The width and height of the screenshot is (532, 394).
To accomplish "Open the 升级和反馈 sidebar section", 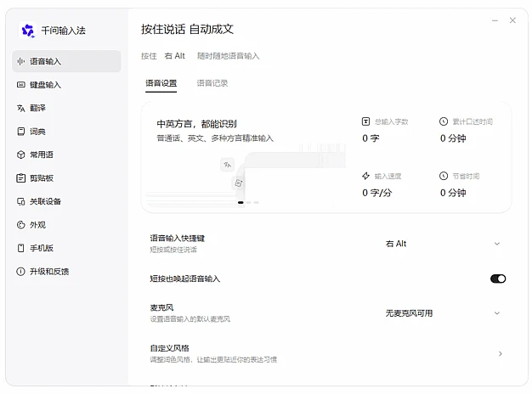I will [x=66, y=271].
